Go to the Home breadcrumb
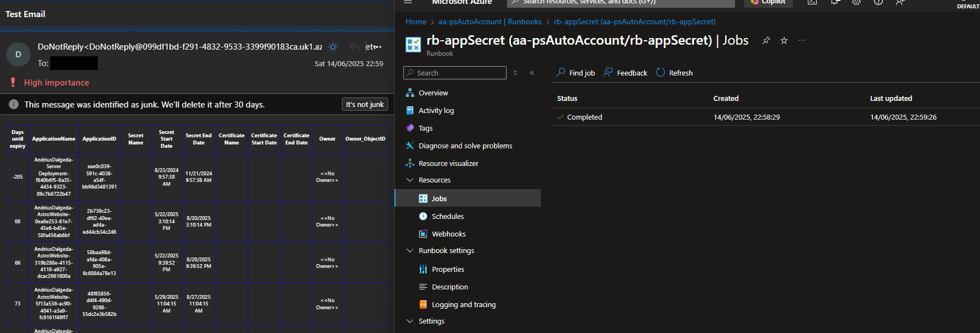The height and width of the screenshot is (333, 980). coord(416,22)
